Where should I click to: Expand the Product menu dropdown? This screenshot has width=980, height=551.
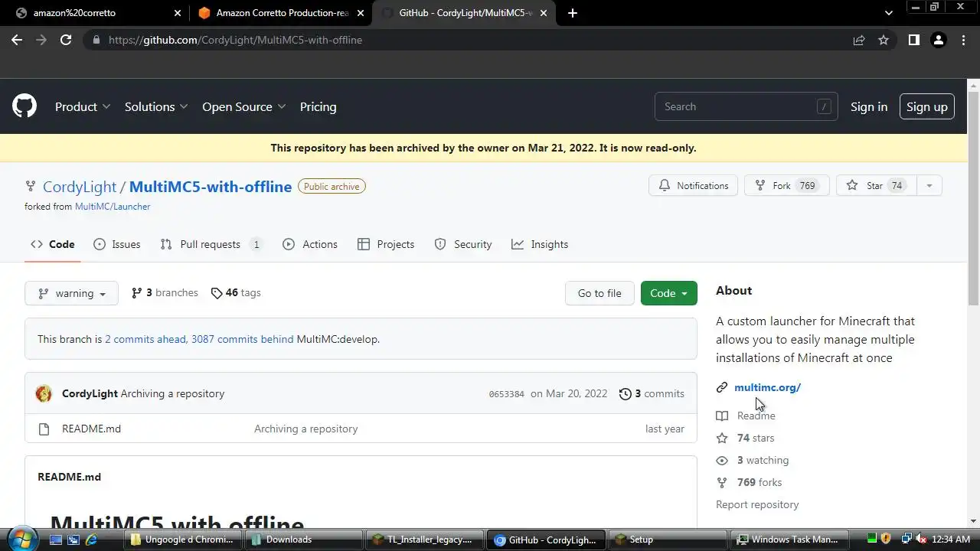tap(83, 106)
